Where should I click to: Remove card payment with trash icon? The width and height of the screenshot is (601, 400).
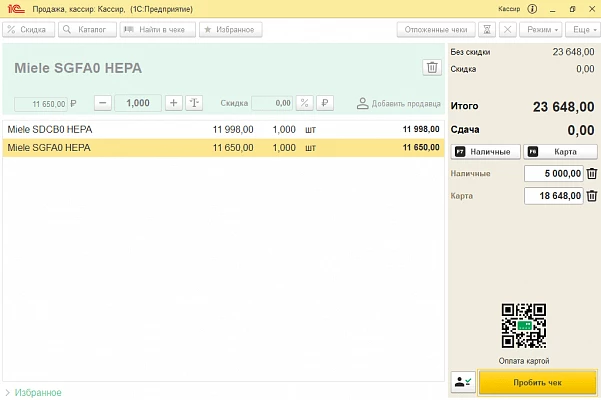coord(592,196)
